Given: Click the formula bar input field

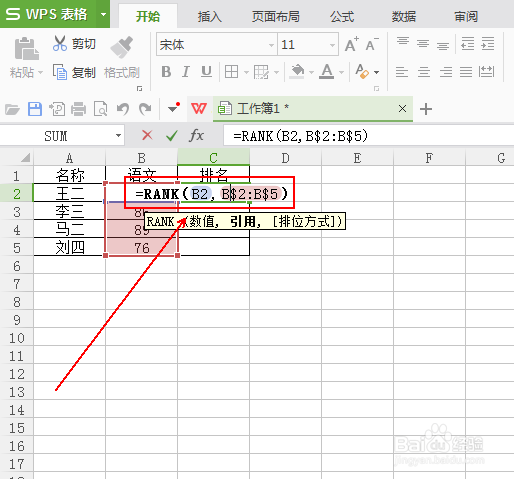Looking at the screenshot, I should 369,136.
